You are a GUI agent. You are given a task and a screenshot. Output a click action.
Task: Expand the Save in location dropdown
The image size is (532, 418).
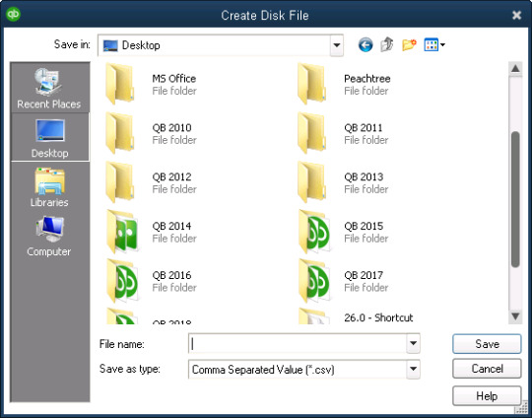336,44
